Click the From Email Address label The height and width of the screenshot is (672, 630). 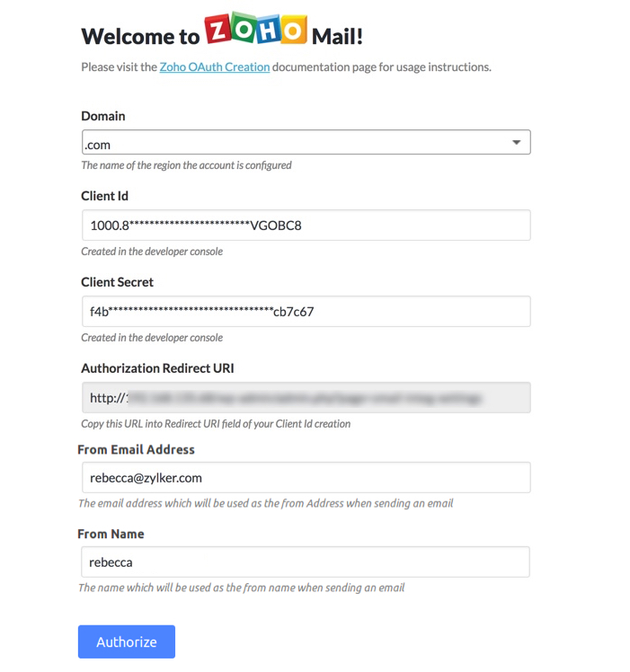point(136,449)
